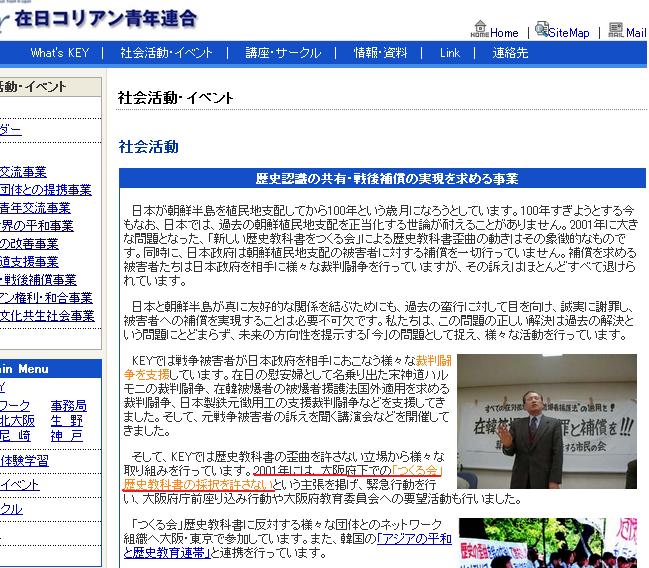Click the 歴史認識の共有・戦後補償 section banner
This screenshot has width=649, height=568.
click(x=382, y=178)
